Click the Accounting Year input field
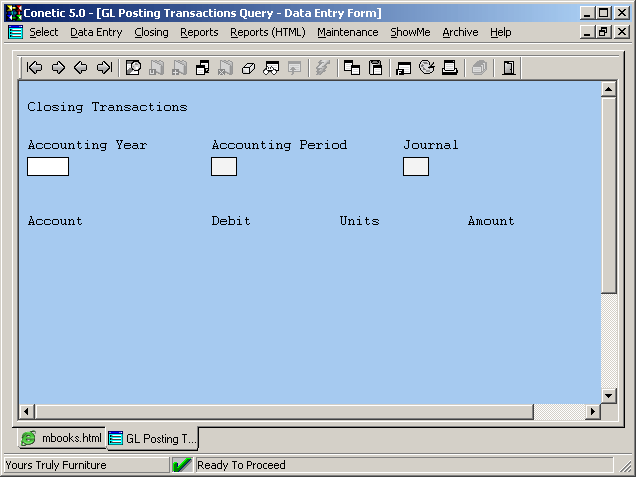 point(48,167)
